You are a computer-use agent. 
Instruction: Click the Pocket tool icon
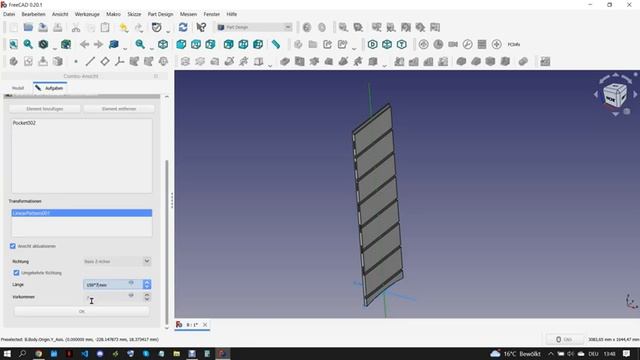(285, 61)
